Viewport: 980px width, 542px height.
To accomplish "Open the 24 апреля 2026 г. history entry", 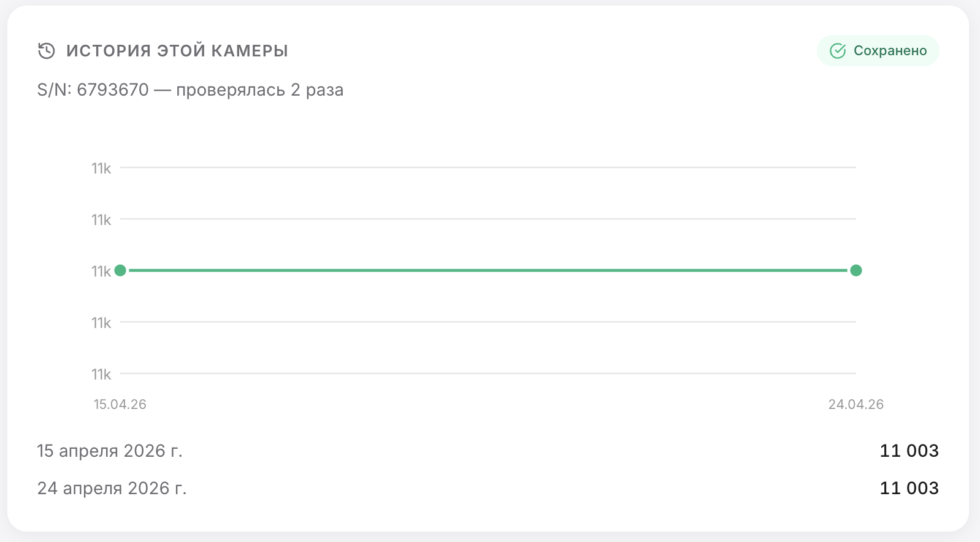I will tap(112, 488).
